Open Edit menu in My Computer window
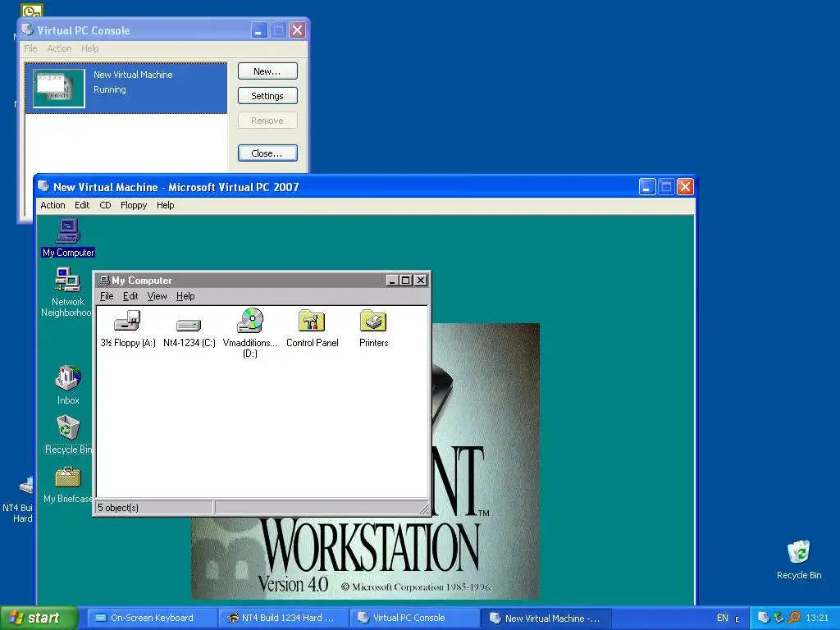 (130, 296)
